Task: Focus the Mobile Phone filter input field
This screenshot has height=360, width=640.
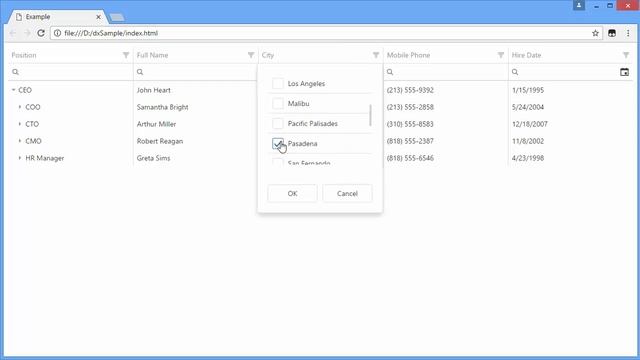Action: click(x=445, y=72)
